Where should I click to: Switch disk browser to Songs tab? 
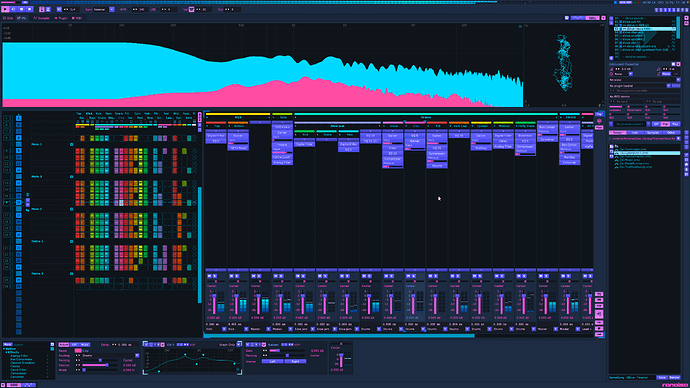(618, 132)
